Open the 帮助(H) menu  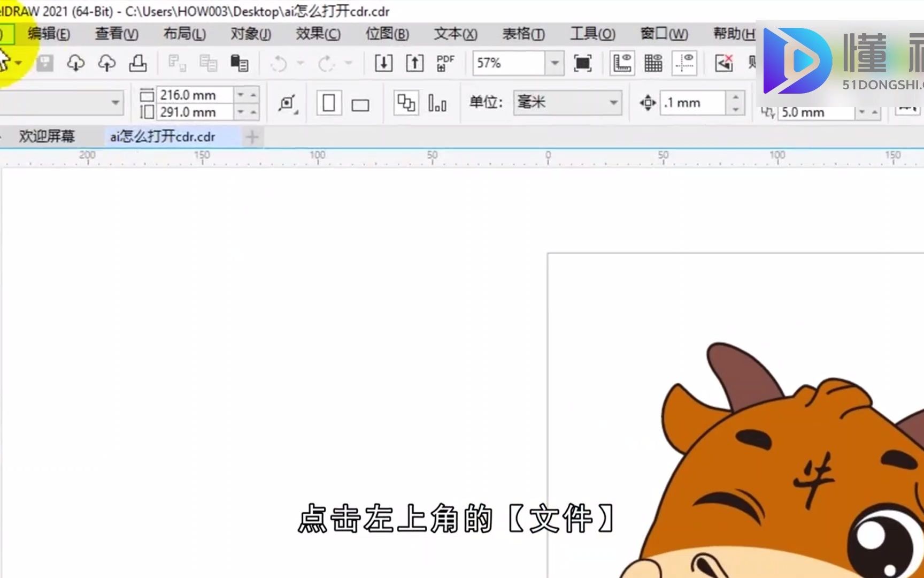click(734, 34)
